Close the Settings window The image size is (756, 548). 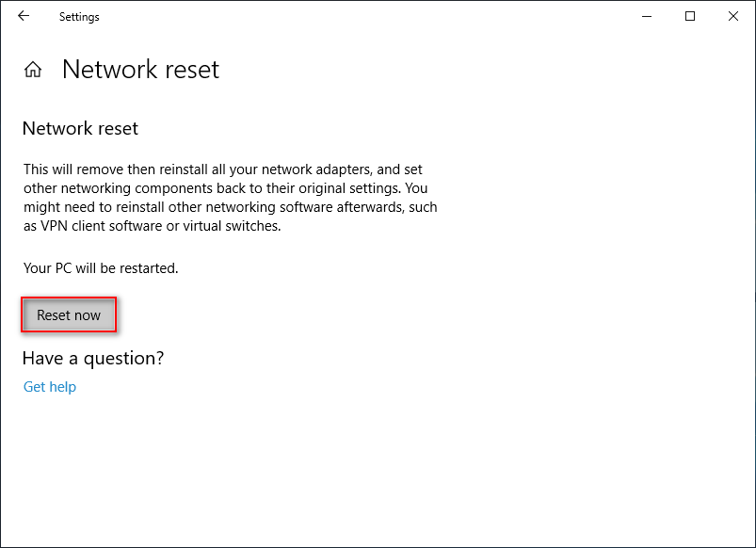[x=732, y=16]
